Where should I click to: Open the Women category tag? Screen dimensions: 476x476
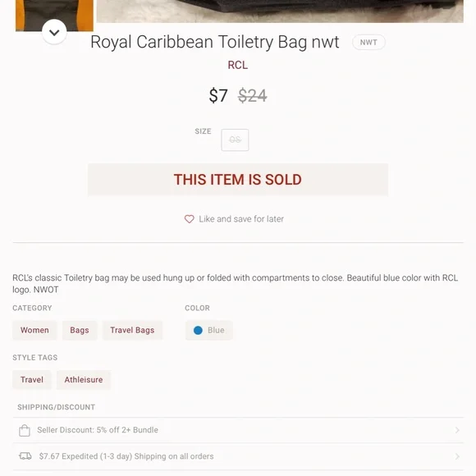tap(34, 330)
